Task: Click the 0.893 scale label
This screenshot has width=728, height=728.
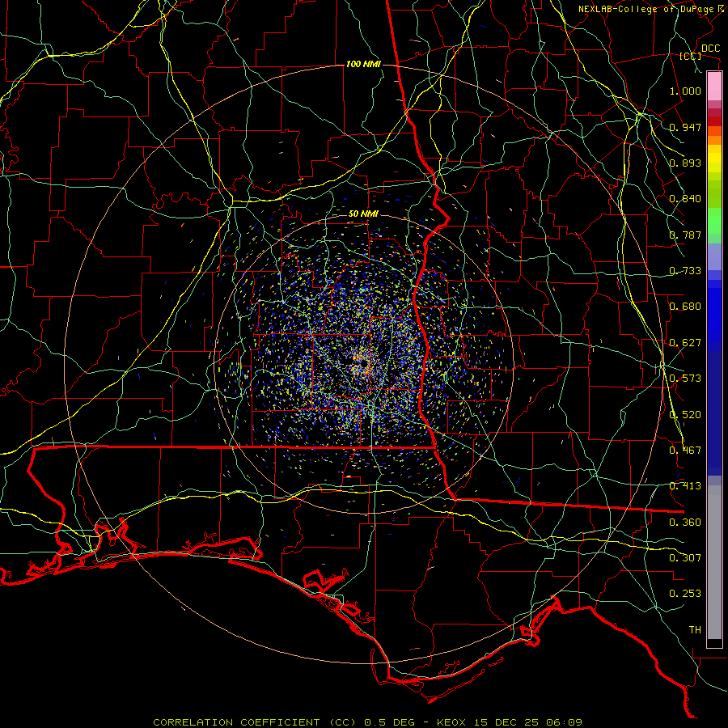Action: [685, 163]
